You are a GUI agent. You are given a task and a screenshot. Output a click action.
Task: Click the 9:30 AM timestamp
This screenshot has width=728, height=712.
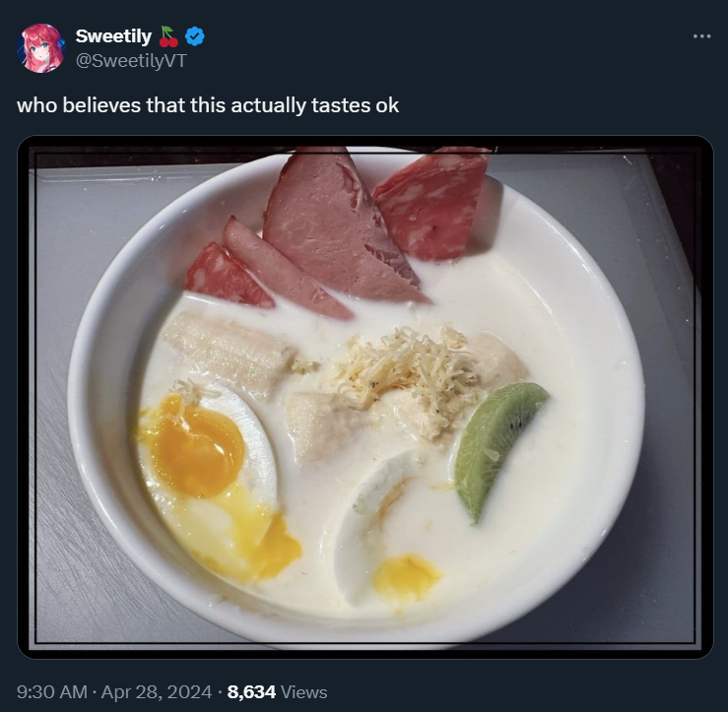52,692
